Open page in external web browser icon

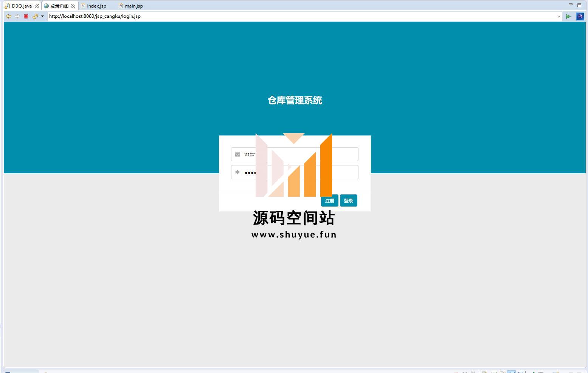click(x=580, y=16)
